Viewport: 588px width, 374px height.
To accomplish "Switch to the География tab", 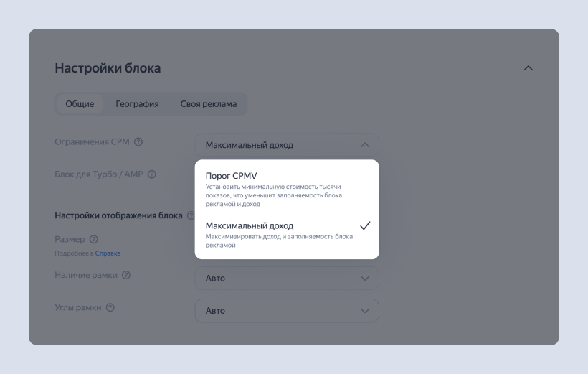I will [137, 103].
